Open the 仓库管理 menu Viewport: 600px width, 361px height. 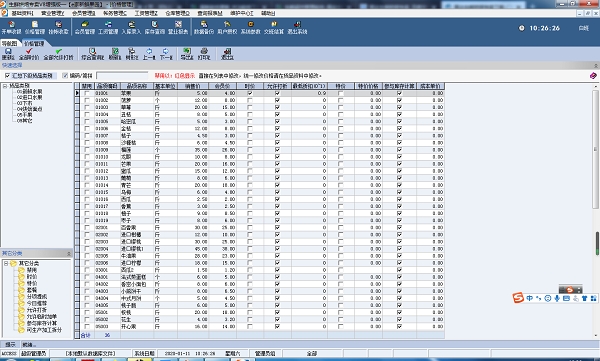tap(178, 13)
